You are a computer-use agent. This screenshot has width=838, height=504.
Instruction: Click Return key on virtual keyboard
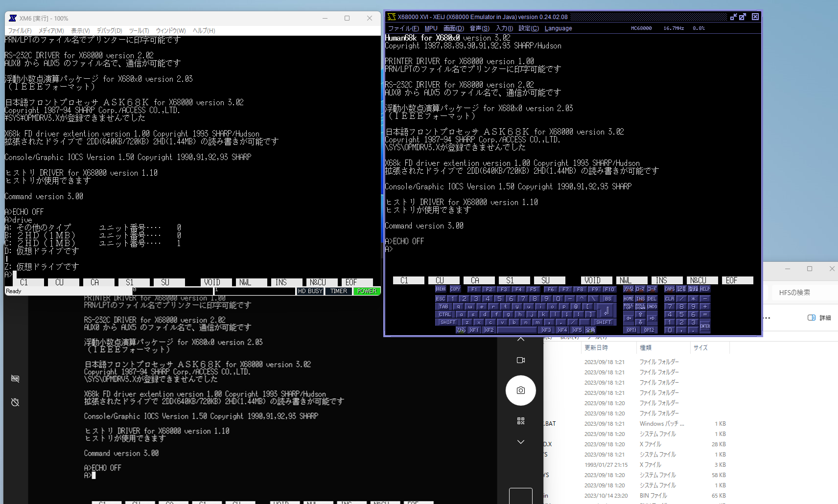(606, 311)
